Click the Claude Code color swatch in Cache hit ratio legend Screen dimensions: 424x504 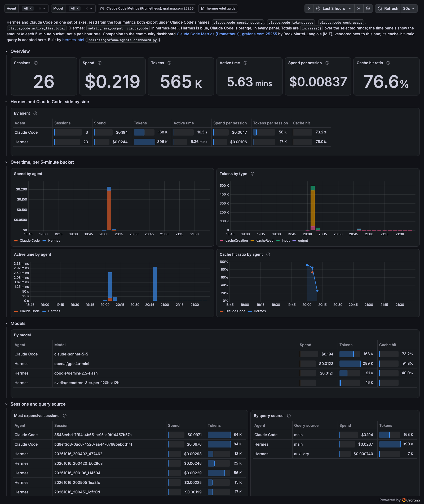click(x=222, y=311)
